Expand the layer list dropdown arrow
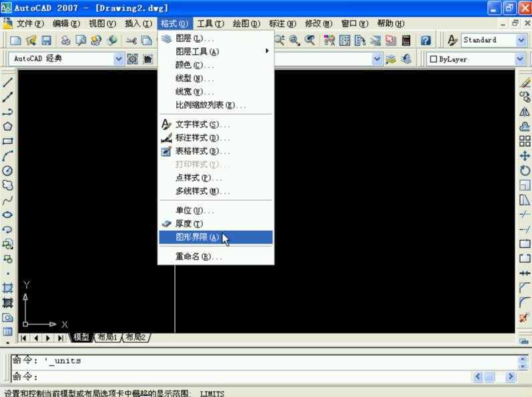532x397 pixels. [x=376, y=59]
